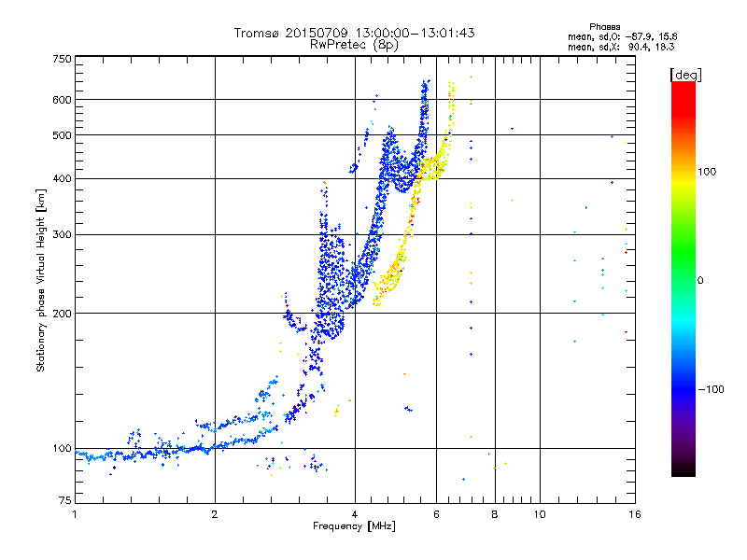
Task: Click the x-axis label '4'
Action: coord(355,514)
